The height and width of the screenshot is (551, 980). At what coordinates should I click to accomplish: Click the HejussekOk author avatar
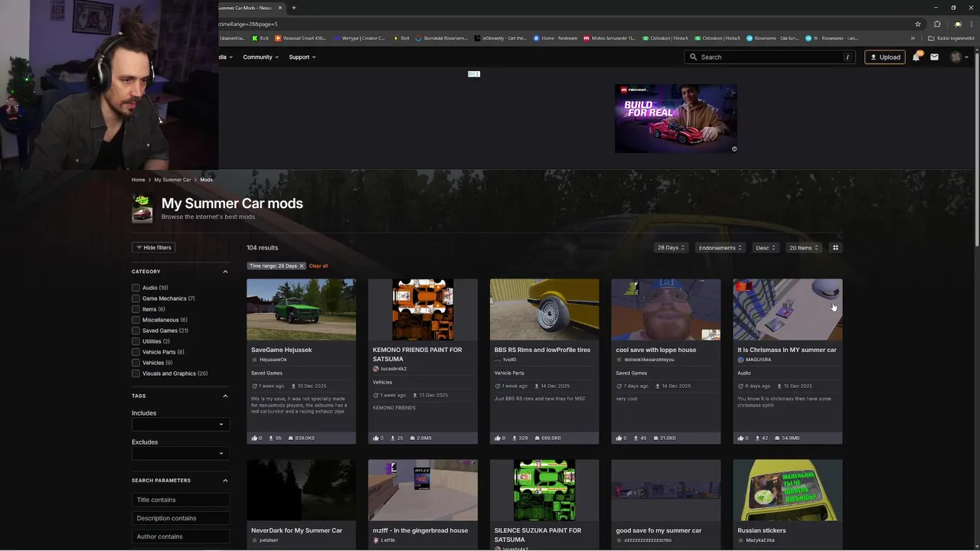point(254,360)
